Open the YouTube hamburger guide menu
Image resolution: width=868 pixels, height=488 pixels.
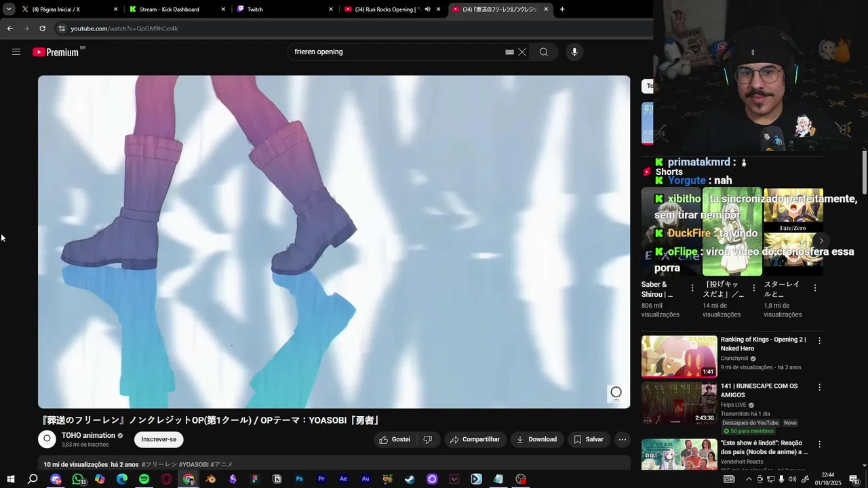click(16, 52)
